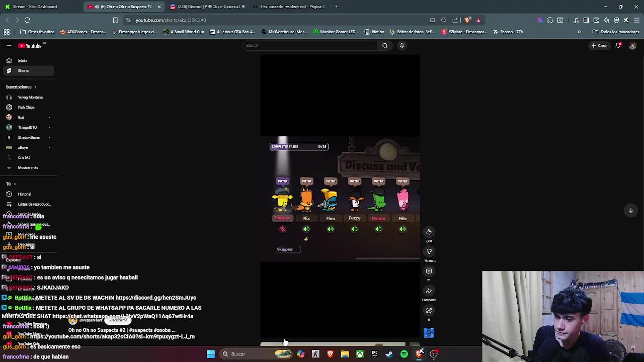Screen dimensions: 644x362
Task: Open the browser main menu
Action: [x=636, y=20]
